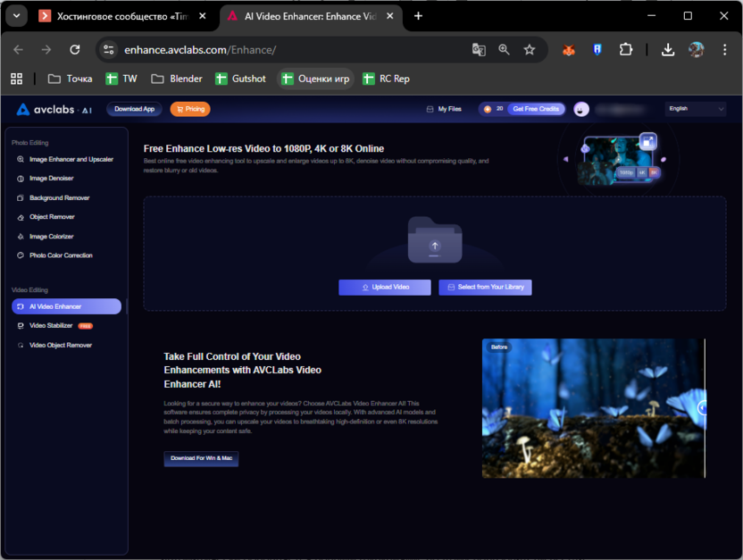Image resolution: width=743 pixels, height=560 pixels.
Task: Click the Upload Video button
Action: [385, 288]
